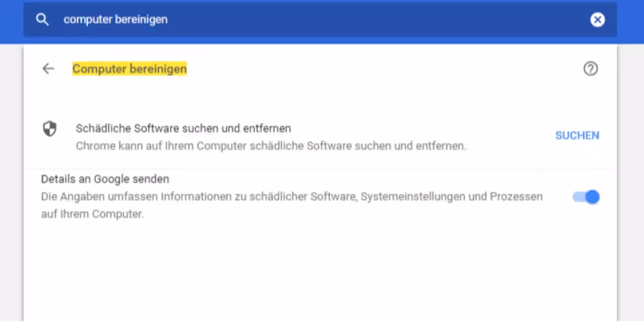This screenshot has width=644, height=322.
Task: Open help via the question mark icon
Action: click(x=590, y=69)
